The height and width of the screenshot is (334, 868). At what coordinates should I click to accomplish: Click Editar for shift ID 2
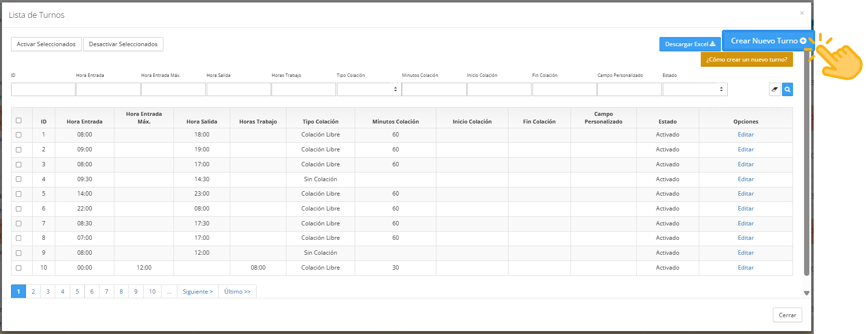[x=745, y=149]
